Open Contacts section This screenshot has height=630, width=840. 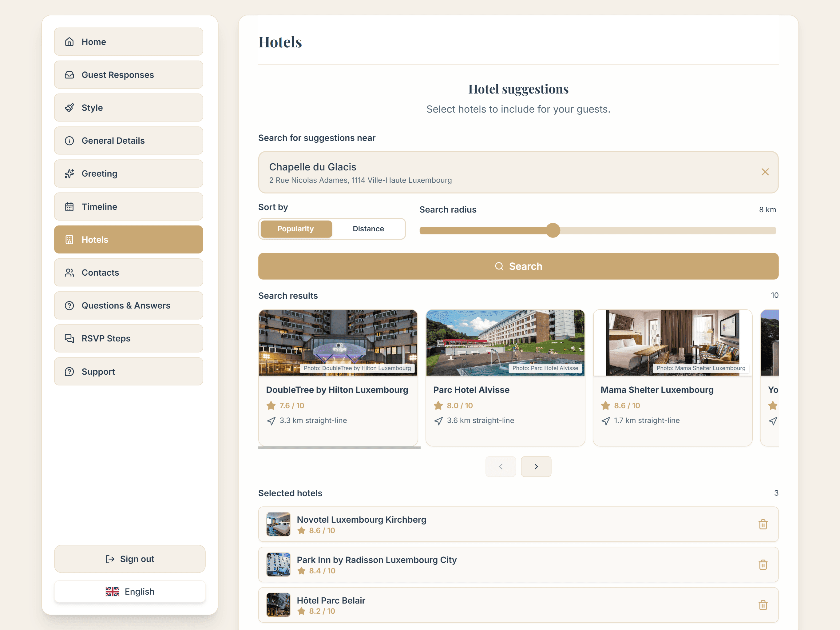tap(128, 273)
